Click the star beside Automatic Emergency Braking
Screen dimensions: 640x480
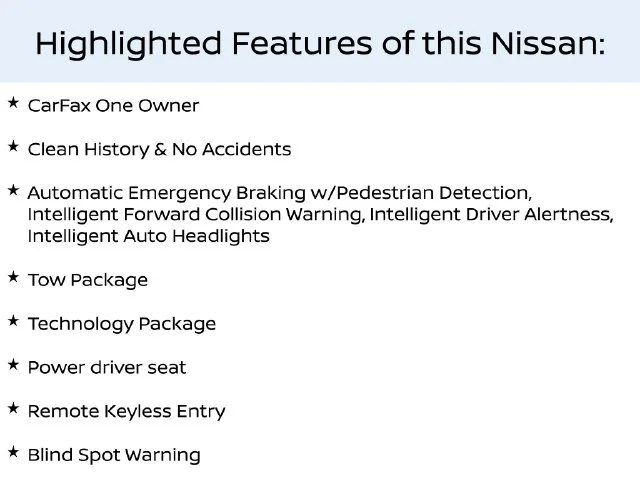[x=13, y=190]
